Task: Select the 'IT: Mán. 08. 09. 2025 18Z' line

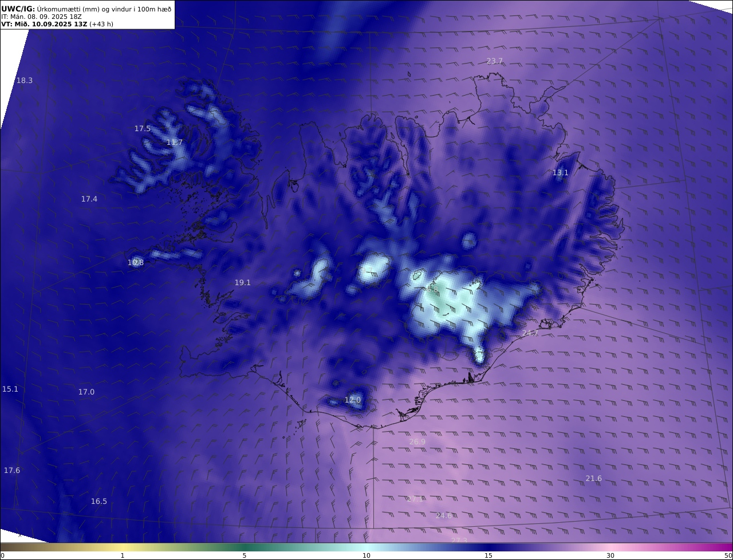Action: (x=41, y=17)
